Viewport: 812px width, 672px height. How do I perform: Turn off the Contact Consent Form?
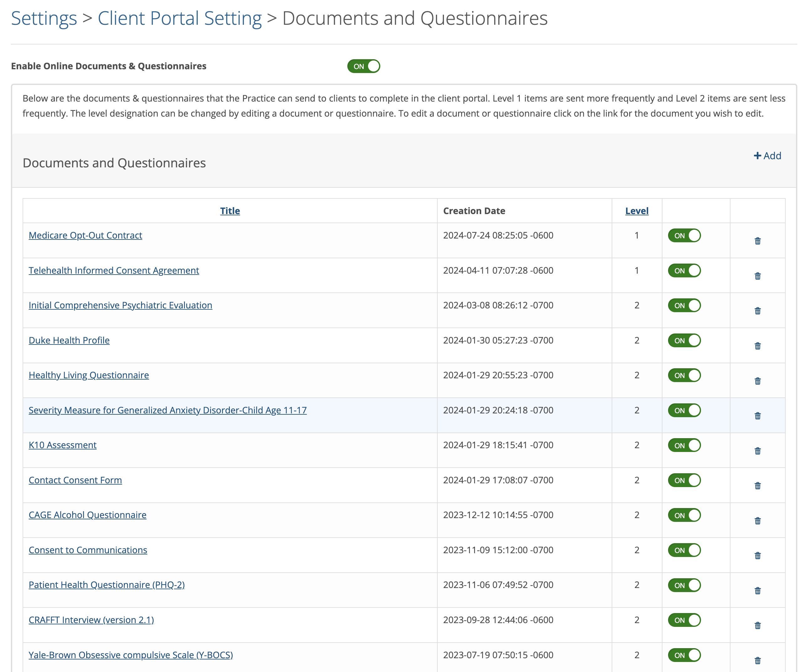(684, 480)
